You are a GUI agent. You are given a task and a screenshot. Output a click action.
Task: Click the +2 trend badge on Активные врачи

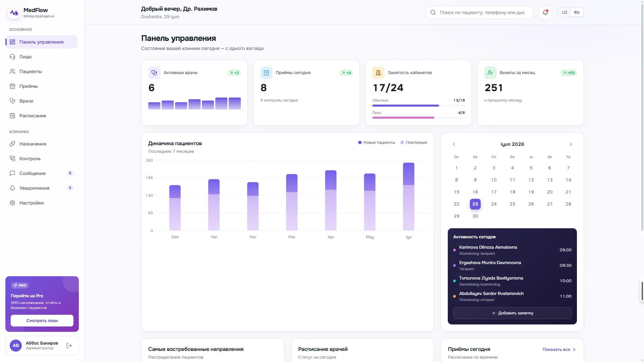(x=234, y=73)
